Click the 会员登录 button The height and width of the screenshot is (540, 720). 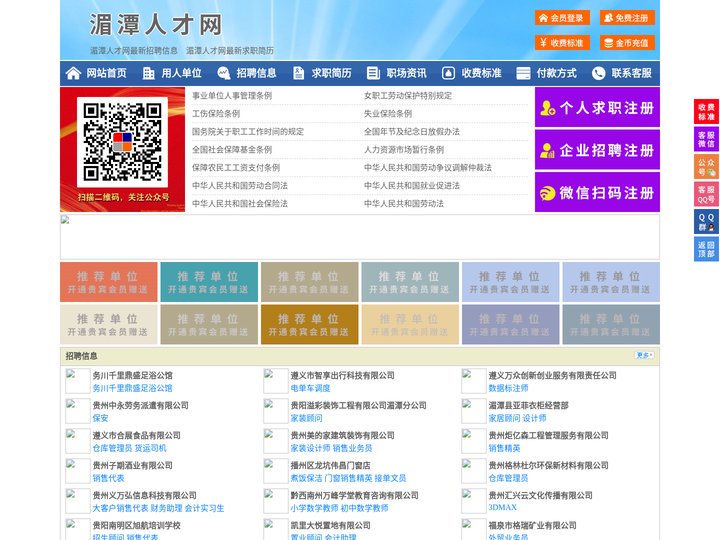point(562,18)
